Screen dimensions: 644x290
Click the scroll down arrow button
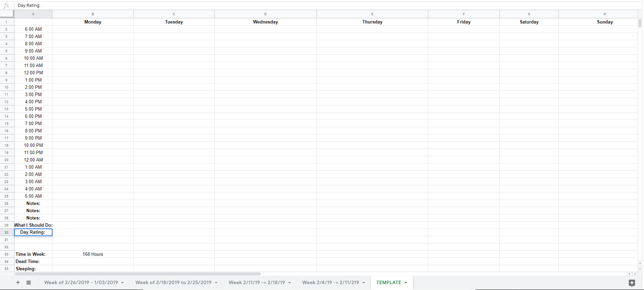[640, 269]
